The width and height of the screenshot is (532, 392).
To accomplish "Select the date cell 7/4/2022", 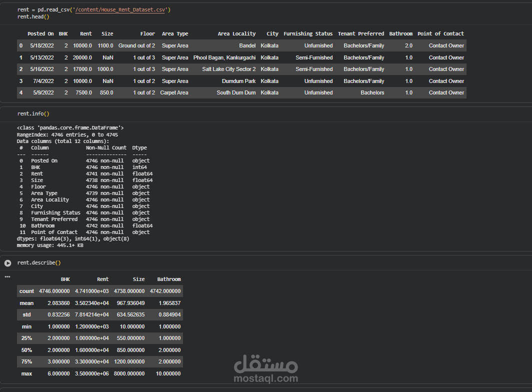I will pyautogui.click(x=43, y=81).
